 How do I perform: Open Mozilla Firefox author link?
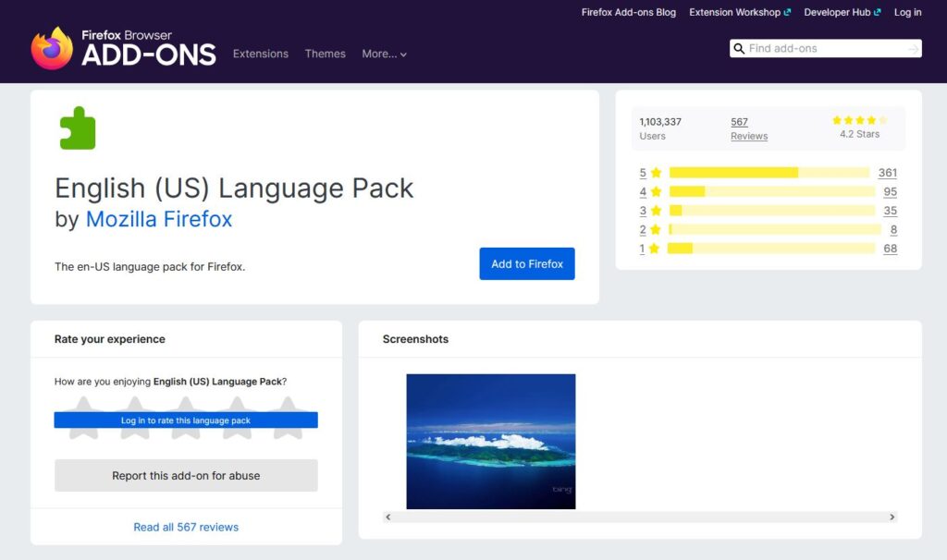click(159, 219)
